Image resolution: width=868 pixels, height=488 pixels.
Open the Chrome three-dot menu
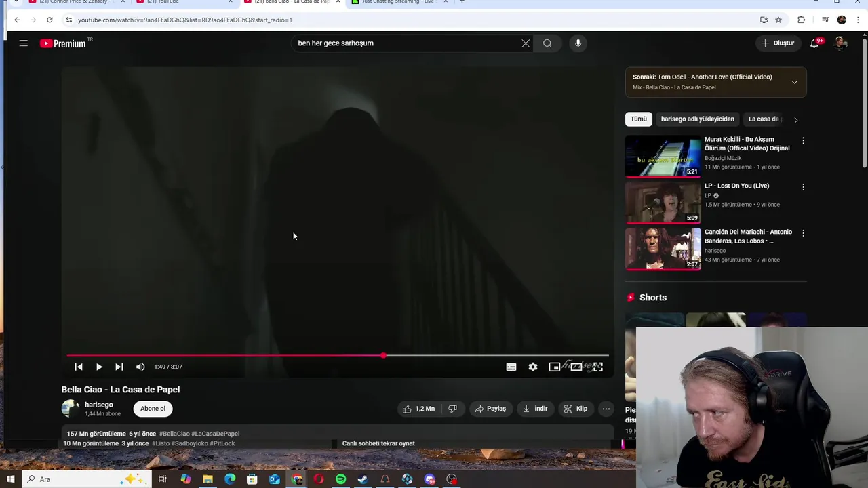point(858,20)
